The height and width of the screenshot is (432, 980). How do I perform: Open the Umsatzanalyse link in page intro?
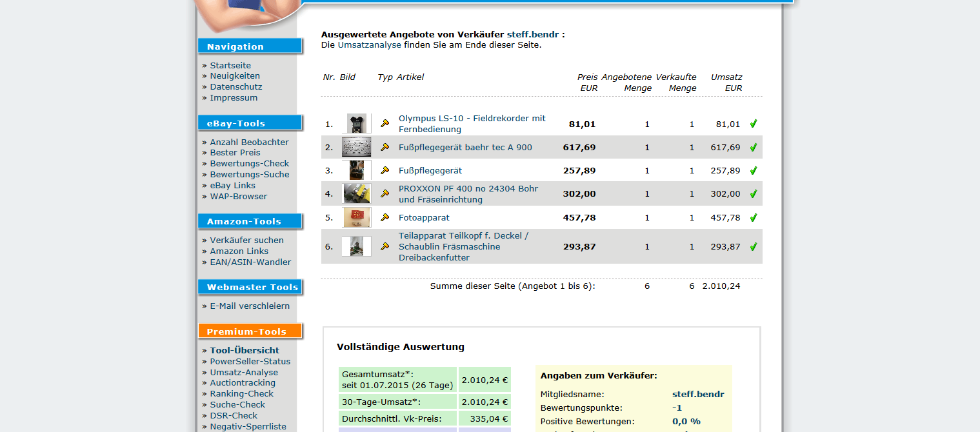tap(369, 45)
